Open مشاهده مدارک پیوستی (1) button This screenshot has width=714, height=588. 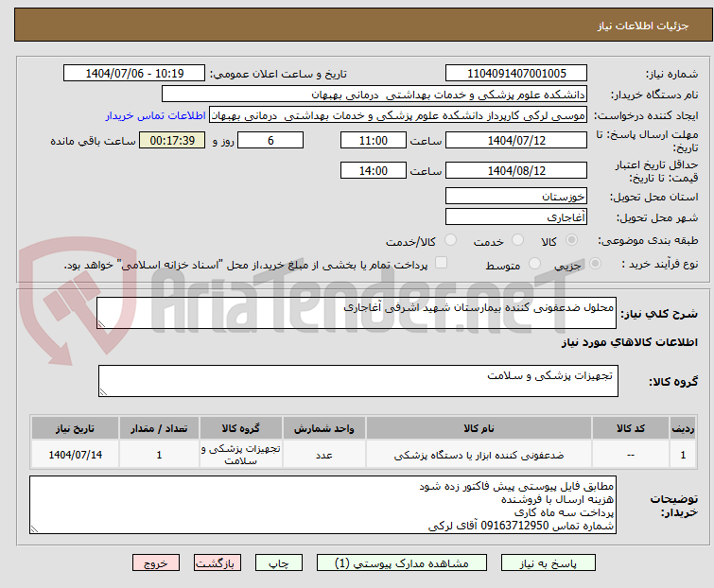(402, 563)
